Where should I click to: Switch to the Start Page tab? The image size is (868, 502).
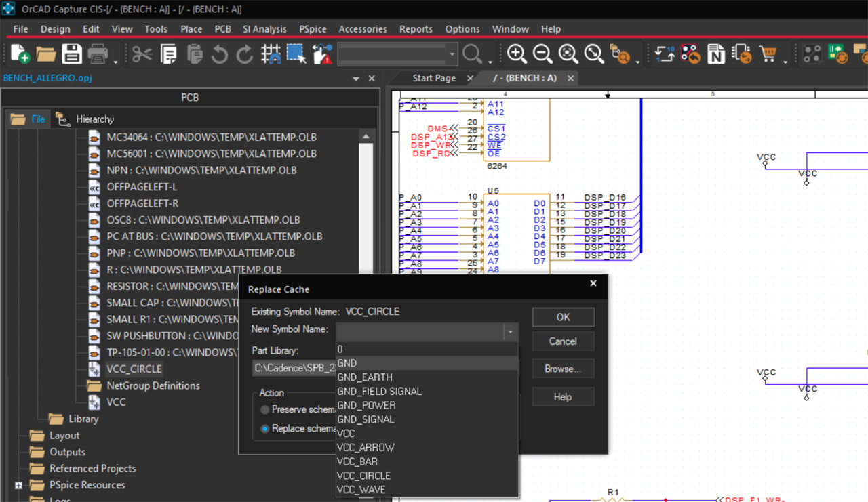point(434,78)
